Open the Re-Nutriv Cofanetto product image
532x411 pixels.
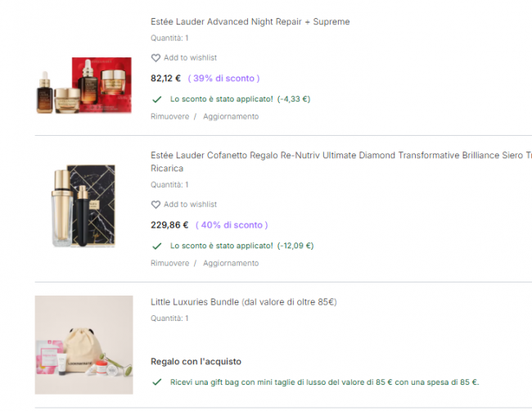(x=83, y=205)
